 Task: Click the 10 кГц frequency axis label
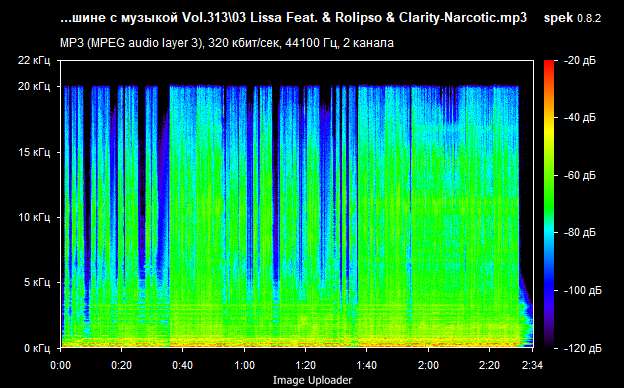click(34, 217)
